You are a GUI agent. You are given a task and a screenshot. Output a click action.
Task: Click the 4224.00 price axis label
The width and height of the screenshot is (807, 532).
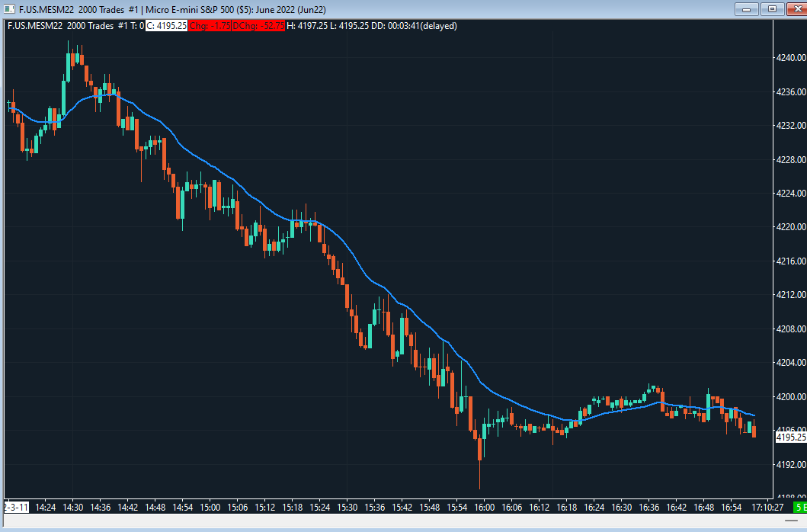(x=790, y=193)
